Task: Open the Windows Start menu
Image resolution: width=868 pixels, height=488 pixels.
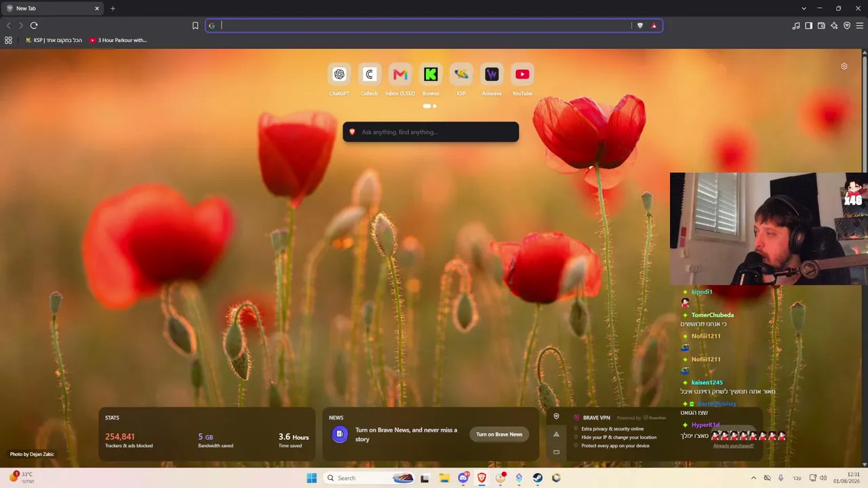Action: pos(311,478)
